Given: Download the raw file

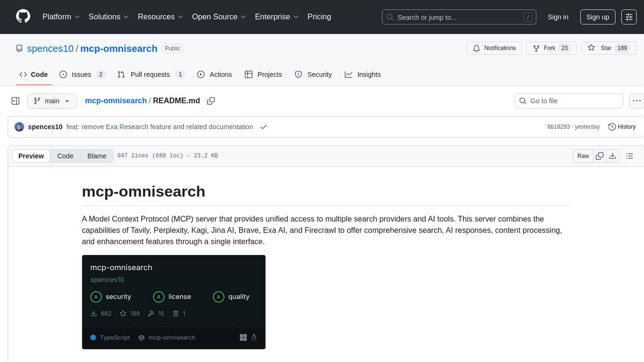Looking at the screenshot, I should [x=612, y=156].
